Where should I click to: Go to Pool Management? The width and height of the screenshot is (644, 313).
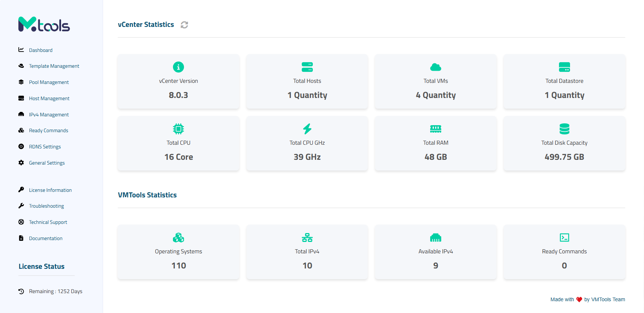click(x=49, y=82)
